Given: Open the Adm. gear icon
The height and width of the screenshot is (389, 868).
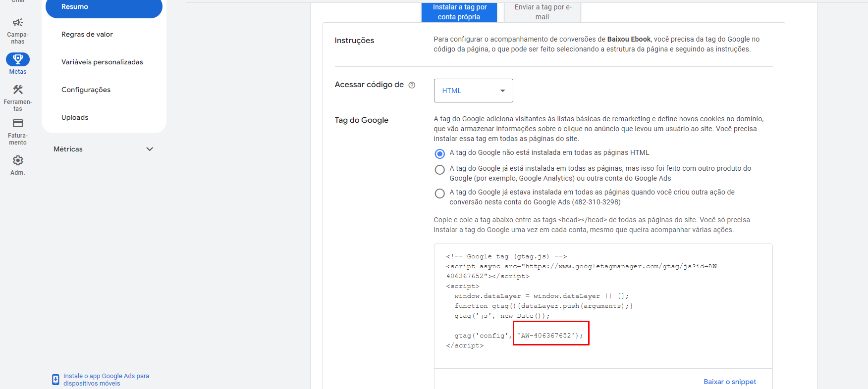Looking at the screenshot, I should (18, 160).
